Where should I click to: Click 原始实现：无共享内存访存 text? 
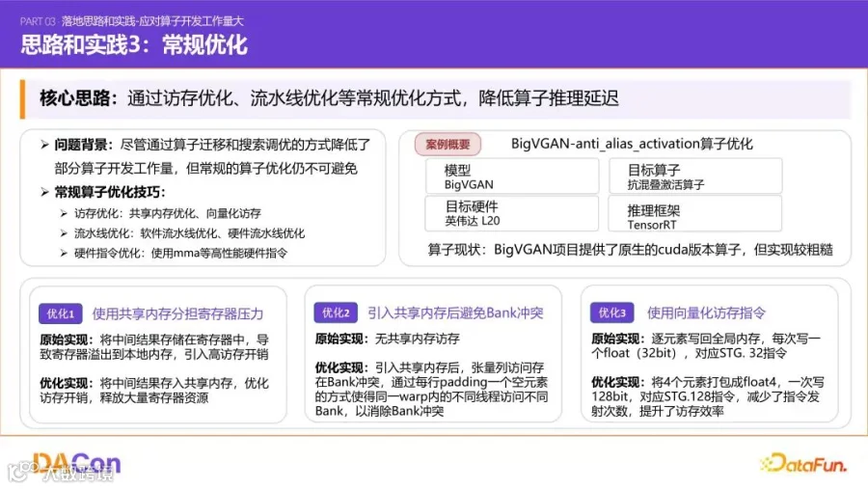pyautogui.click(x=387, y=339)
